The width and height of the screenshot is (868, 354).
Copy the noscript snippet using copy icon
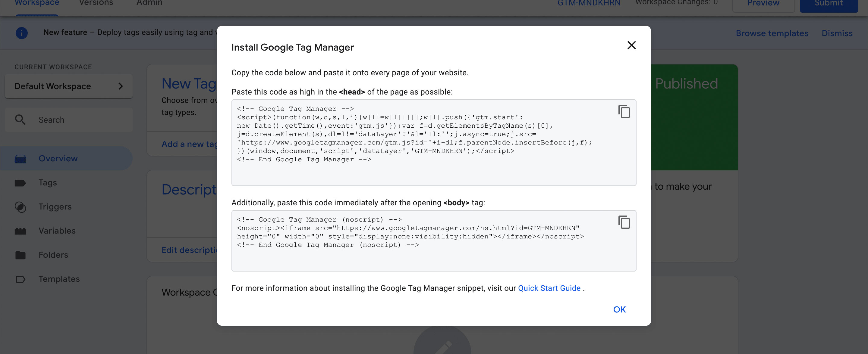(x=624, y=222)
